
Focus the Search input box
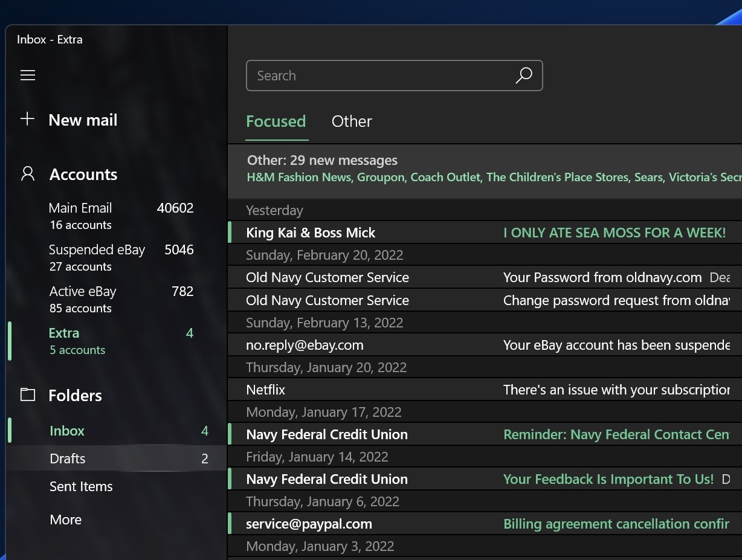pos(395,76)
